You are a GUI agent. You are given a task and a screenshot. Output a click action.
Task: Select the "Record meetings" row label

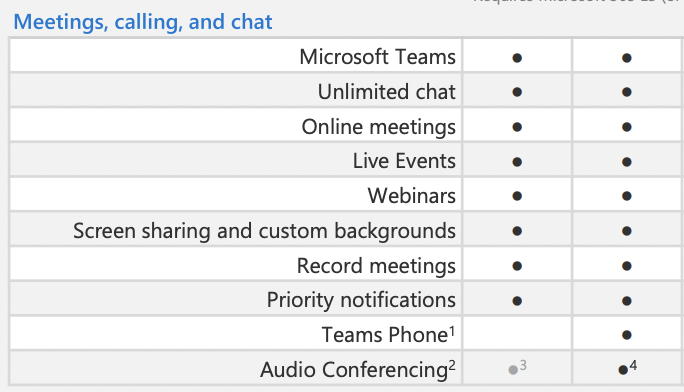376,266
